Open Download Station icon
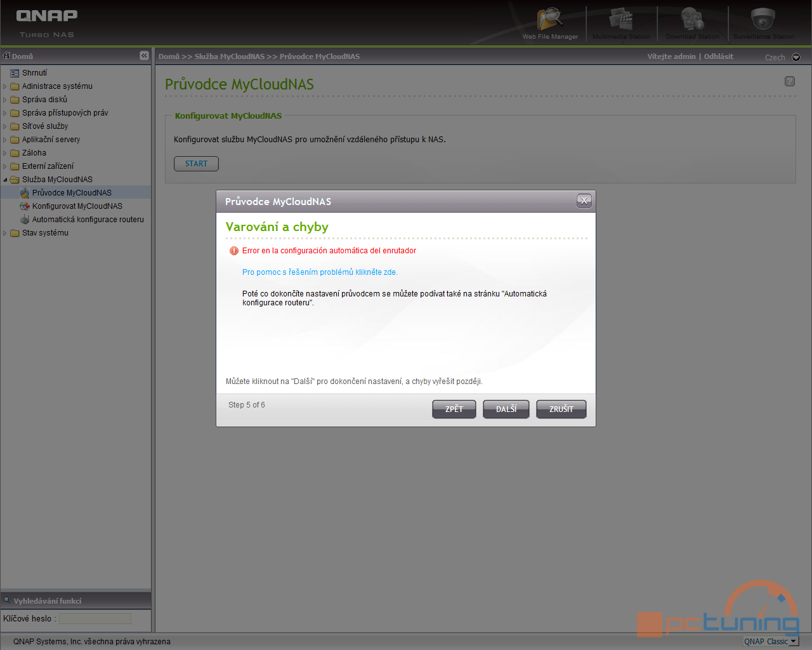The width and height of the screenshot is (812, 650). (692, 19)
